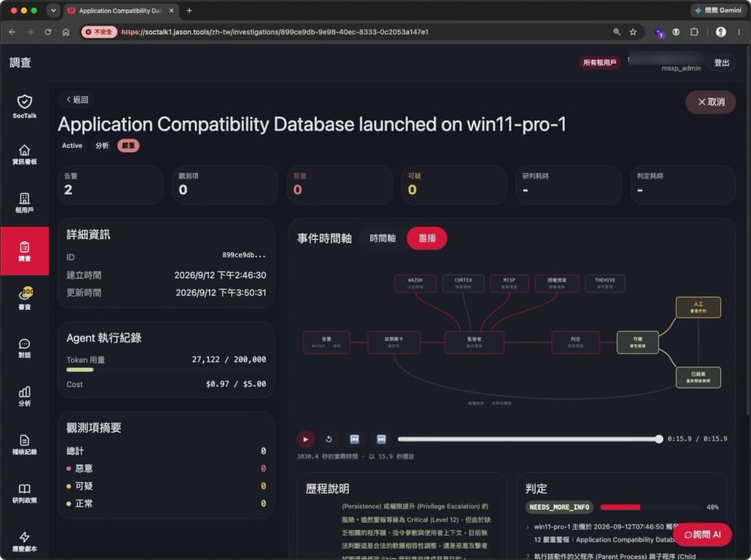Click the Token 用量 usage bar

166,369
